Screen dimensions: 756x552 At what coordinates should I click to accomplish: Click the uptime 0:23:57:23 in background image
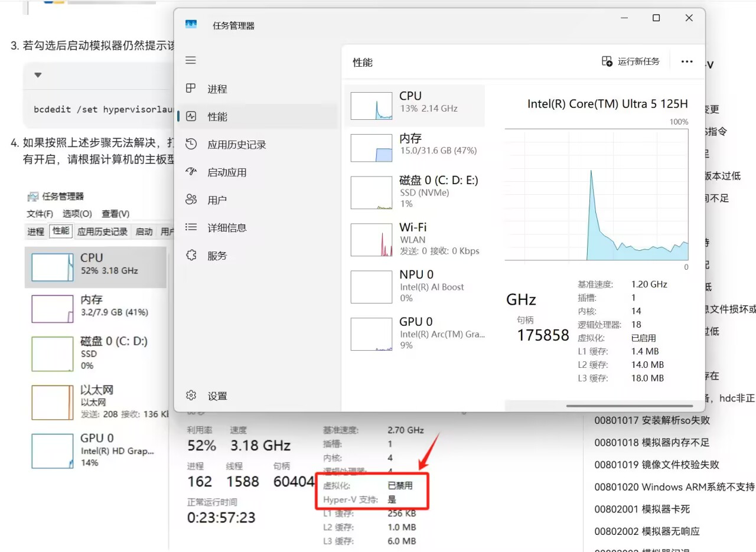tap(221, 518)
